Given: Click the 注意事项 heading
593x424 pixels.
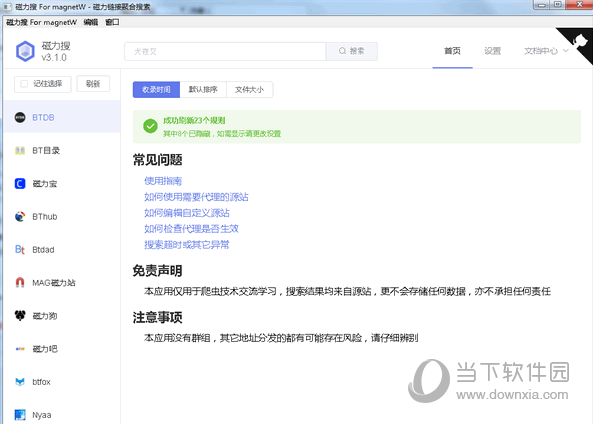Looking at the screenshot, I should pyautogui.click(x=157, y=317).
